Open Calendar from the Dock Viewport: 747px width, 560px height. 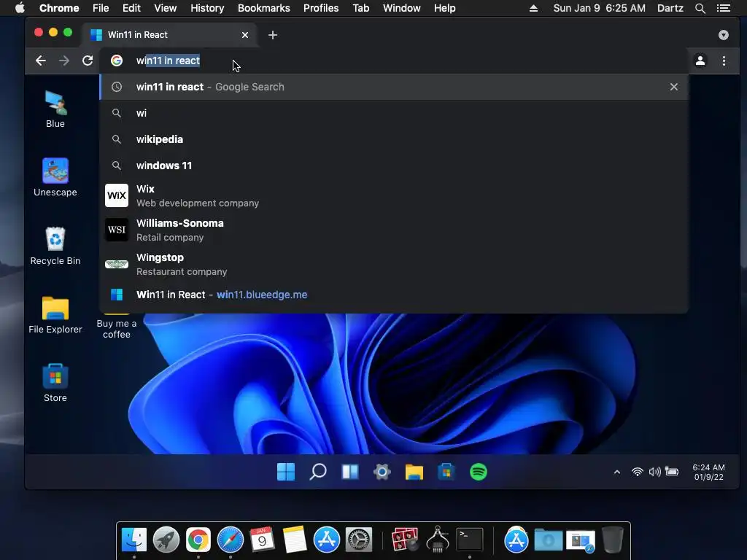pos(262,540)
